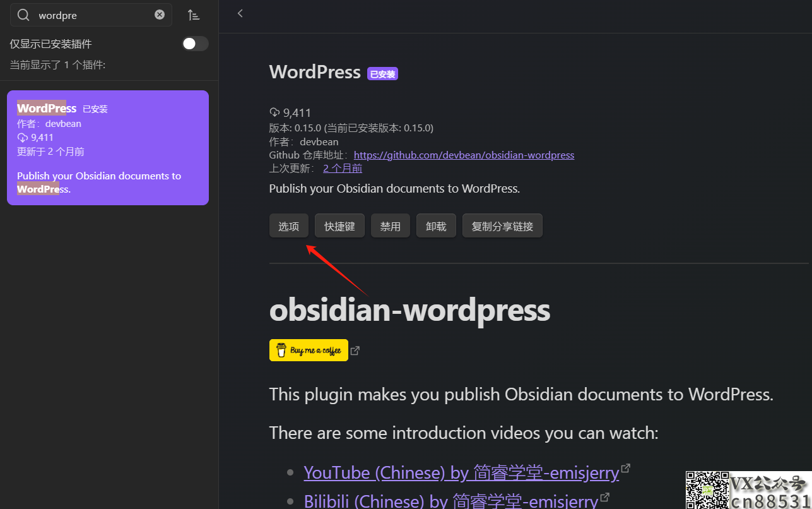This screenshot has width=812, height=509.
Task: Click the WordPress title in details pane
Action: 315,72
